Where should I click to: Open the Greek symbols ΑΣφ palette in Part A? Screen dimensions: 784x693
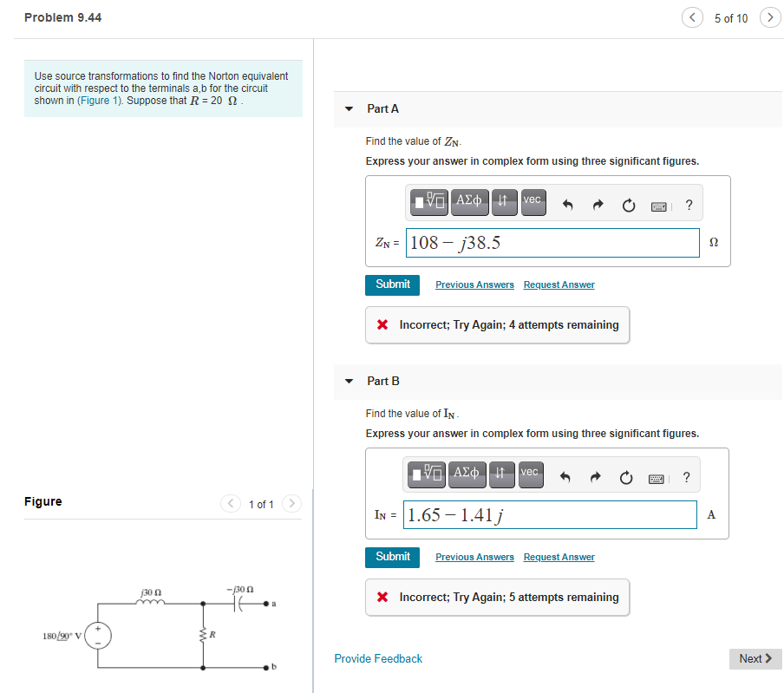(468, 201)
